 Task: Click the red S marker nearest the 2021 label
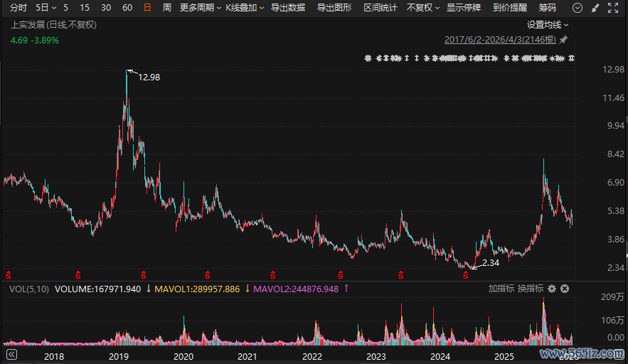click(272, 275)
